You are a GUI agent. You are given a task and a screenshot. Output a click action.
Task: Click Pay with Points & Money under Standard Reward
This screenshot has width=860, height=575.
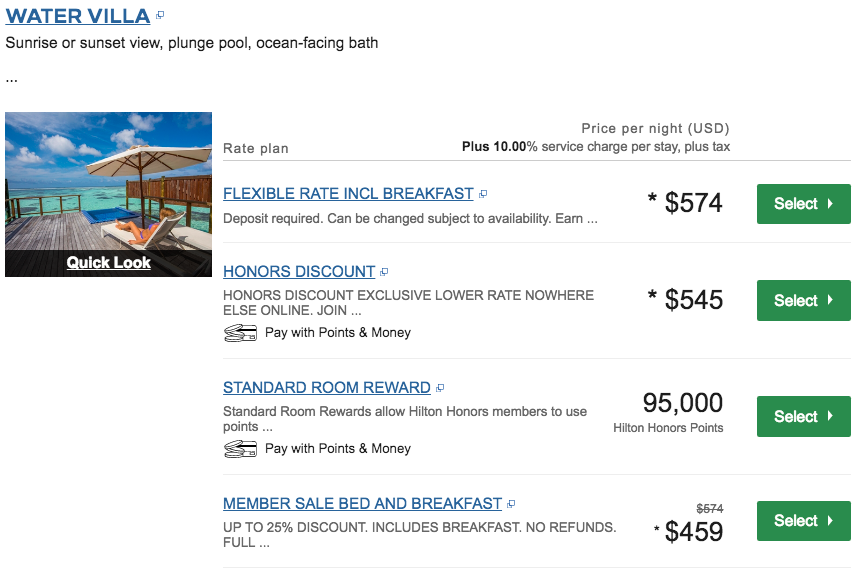[x=338, y=449]
